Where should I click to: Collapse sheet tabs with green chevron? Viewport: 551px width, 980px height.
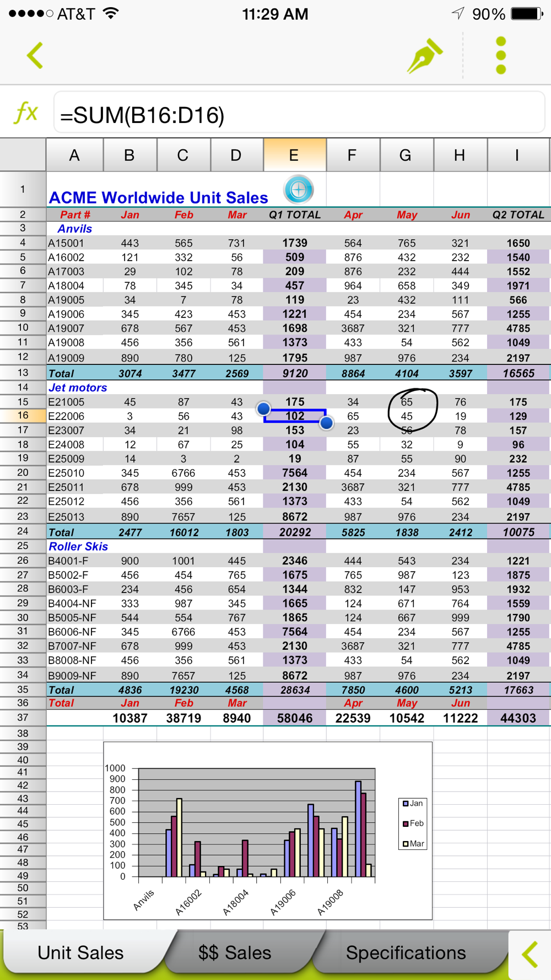coord(530,955)
